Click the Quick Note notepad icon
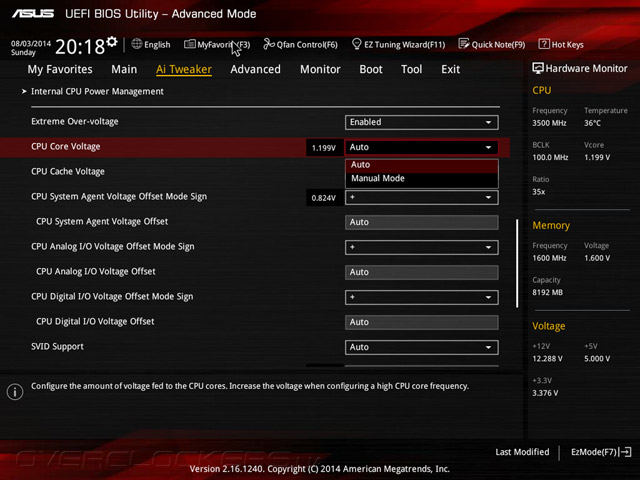640x480 pixels. pos(464,44)
